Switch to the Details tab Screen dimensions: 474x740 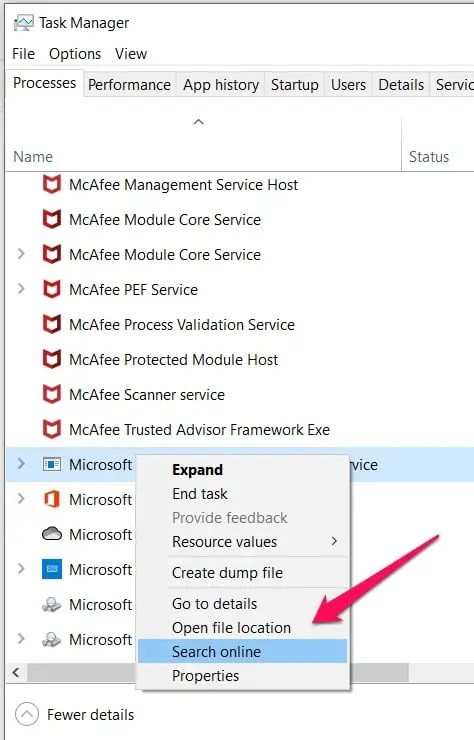pos(401,85)
